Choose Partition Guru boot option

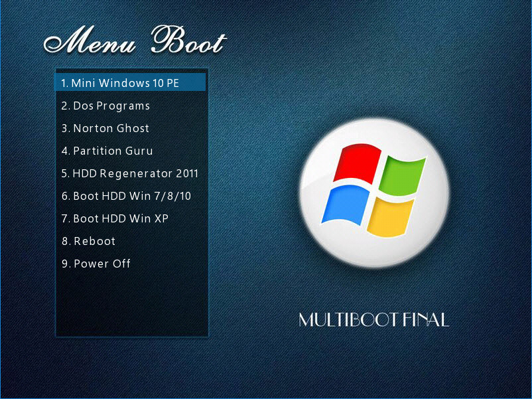click(107, 151)
